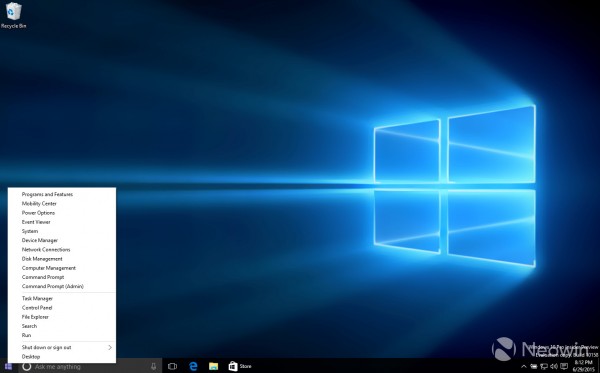Image resolution: width=600 pixels, height=373 pixels.
Task: Launch Command Prompt from the menu
Action: [x=62, y=277]
